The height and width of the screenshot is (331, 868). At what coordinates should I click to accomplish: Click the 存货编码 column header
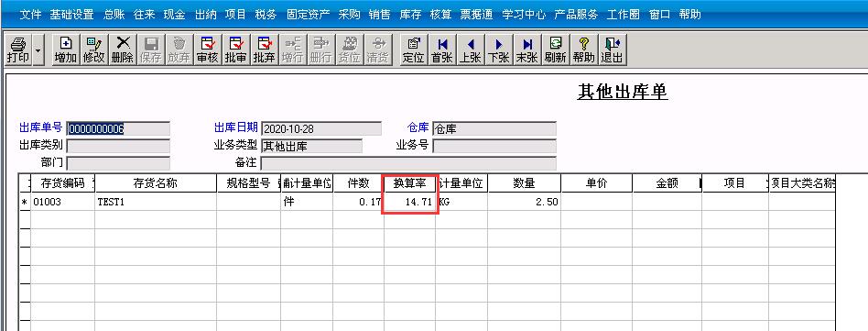pyautogui.click(x=62, y=183)
